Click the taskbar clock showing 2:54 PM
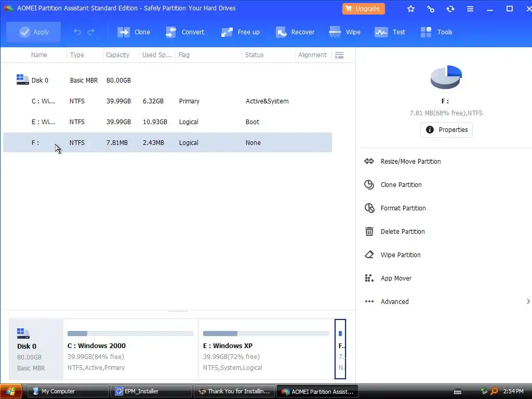Image resolution: width=532 pixels, height=399 pixels. pos(513,391)
